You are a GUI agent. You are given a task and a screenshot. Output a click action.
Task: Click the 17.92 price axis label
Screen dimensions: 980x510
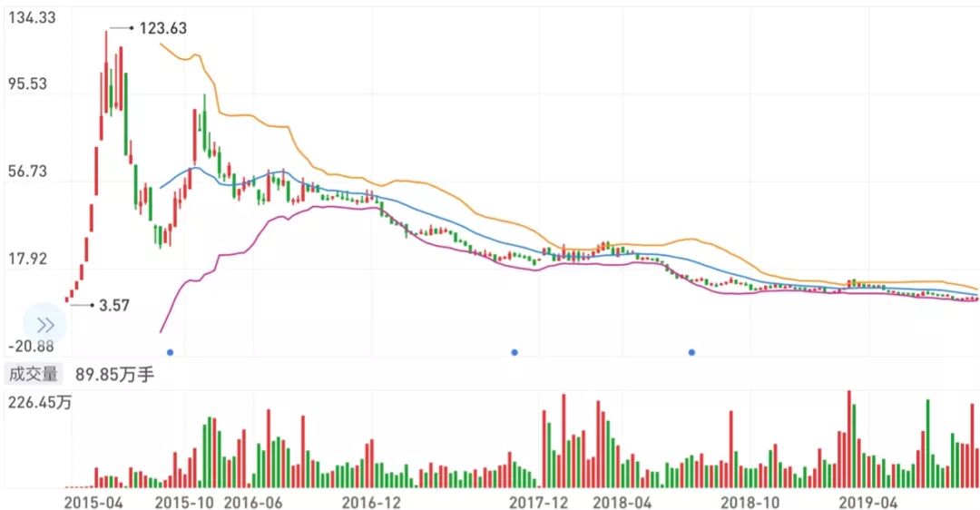pyautogui.click(x=27, y=259)
